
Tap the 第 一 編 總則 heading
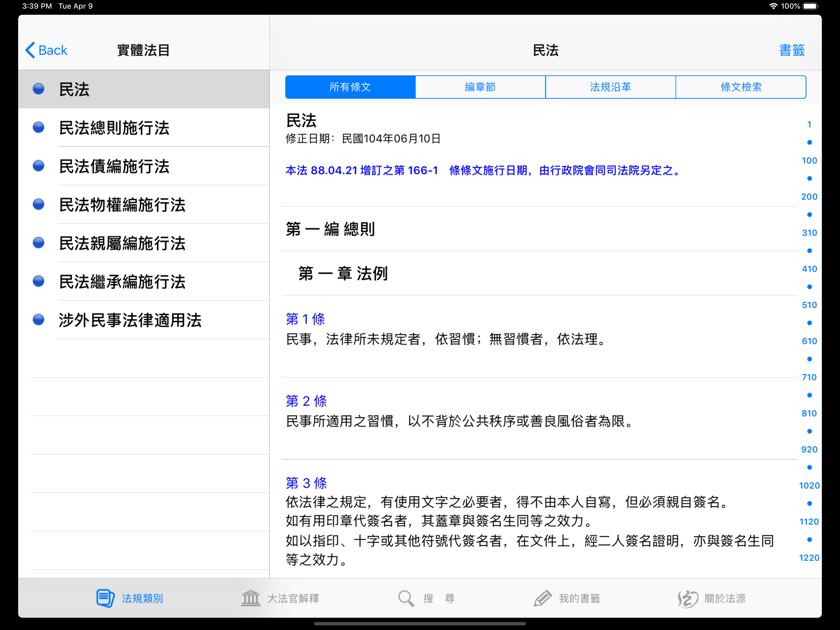[331, 229]
